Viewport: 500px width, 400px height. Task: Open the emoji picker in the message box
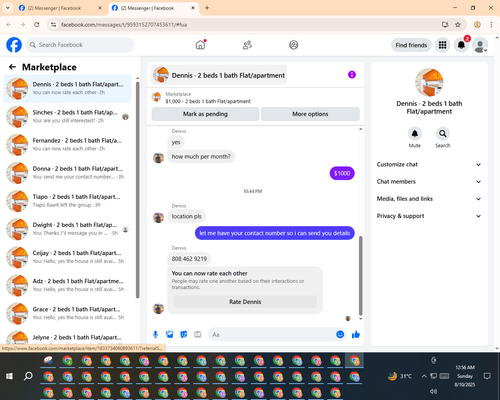click(340, 334)
